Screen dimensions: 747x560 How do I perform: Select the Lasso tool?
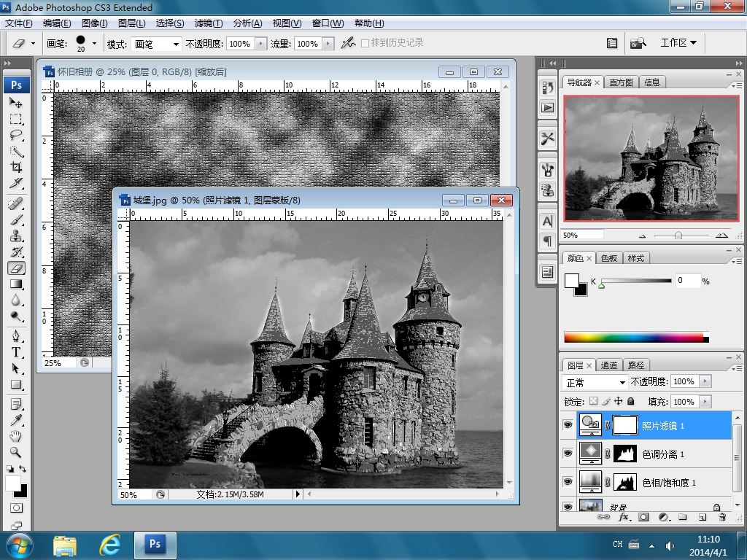click(x=16, y=135)
